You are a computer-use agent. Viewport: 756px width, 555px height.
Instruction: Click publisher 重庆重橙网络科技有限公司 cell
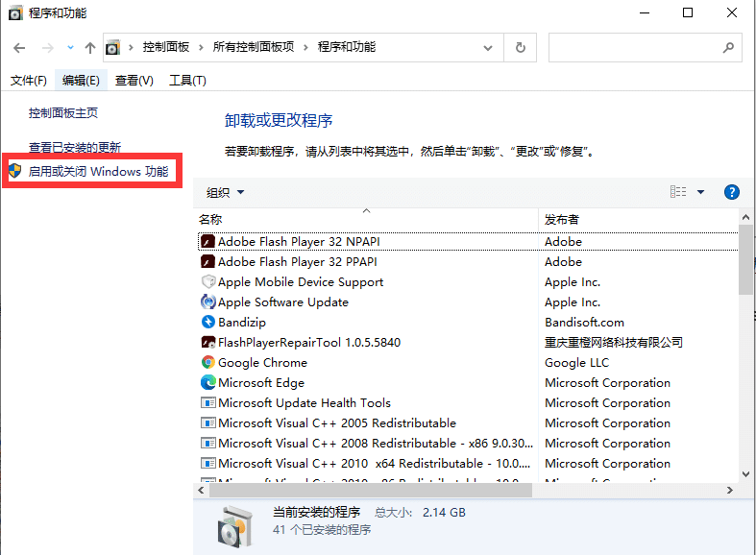point(613,343)
